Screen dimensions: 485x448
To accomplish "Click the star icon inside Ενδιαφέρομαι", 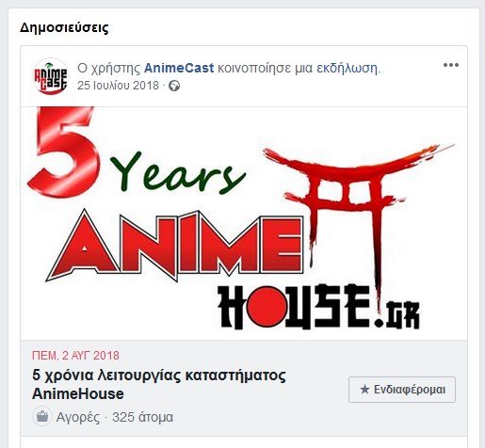I will tap(364, 390).
